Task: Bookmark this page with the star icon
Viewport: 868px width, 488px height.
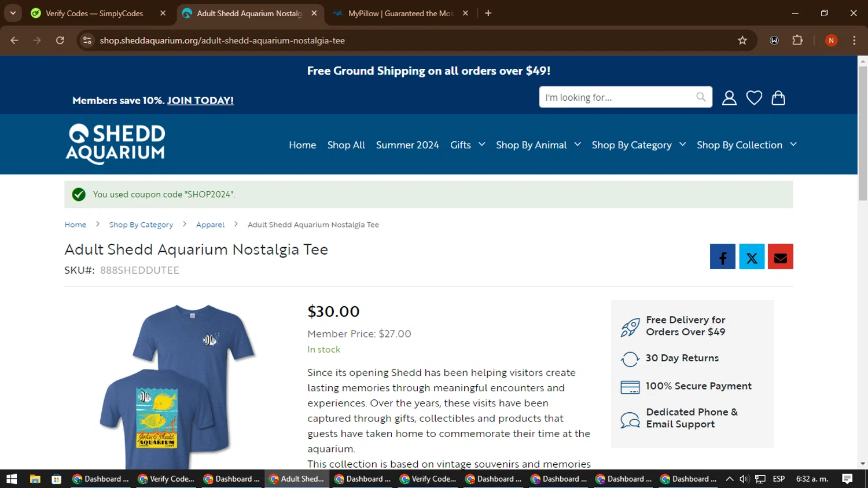Action: click(x=742, y=41)
